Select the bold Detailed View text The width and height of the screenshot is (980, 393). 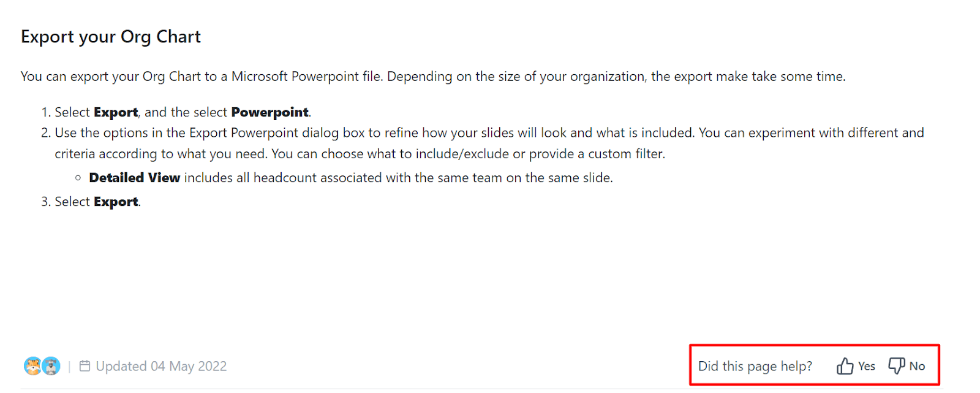pyautogui.click(x=134, y=177)
